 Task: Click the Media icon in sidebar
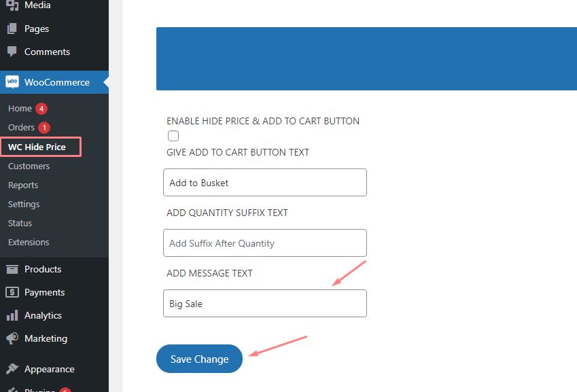point(12,5)
